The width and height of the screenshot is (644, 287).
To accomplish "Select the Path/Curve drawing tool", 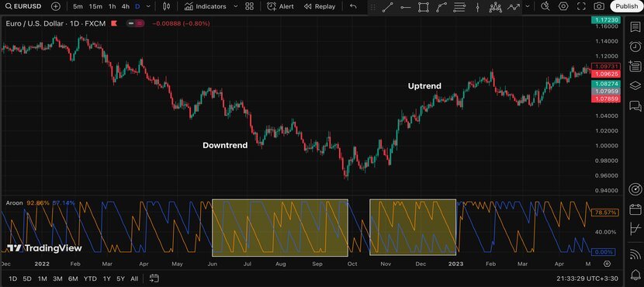I will pos(441,7).
